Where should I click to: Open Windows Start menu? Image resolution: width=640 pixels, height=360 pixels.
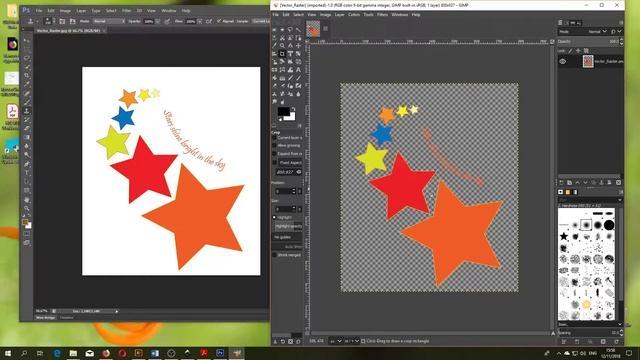point(8,353)
